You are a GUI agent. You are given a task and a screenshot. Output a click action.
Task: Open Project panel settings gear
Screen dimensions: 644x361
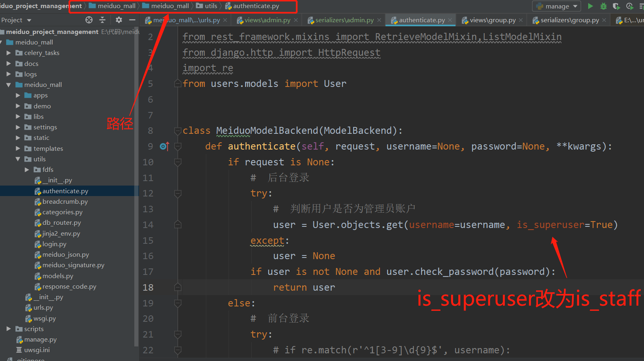(119, 20)
